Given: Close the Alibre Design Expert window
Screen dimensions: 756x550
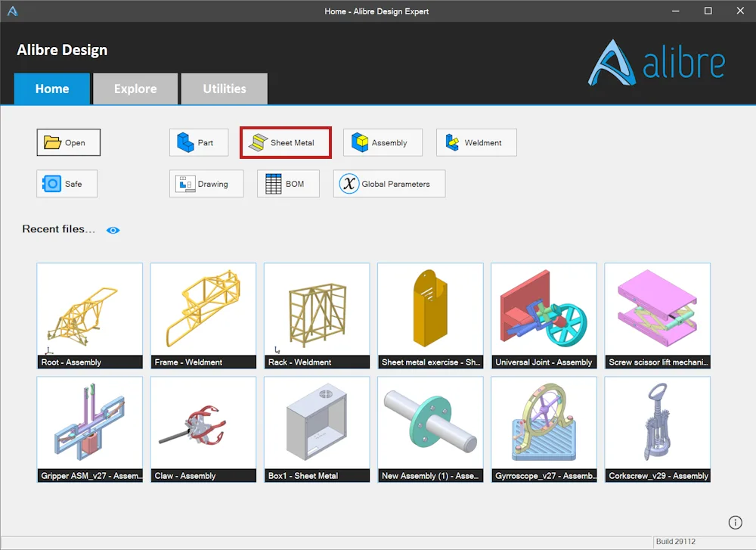Looking at the screenshot, I should coord(740,11).
